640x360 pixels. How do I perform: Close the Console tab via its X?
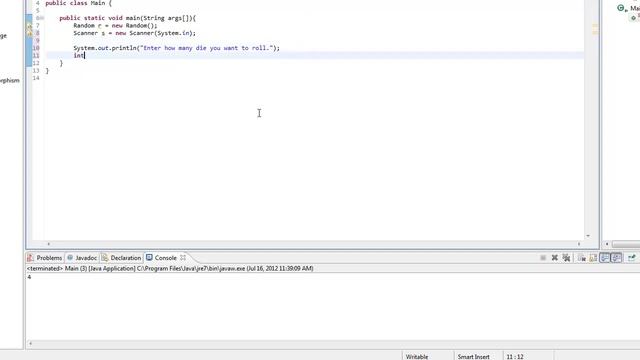[183, 258]
